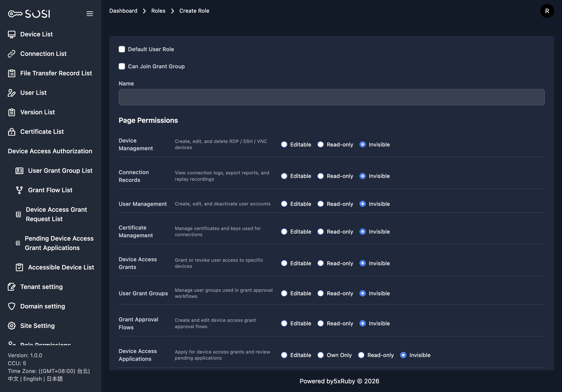This screenshot has width=562, height=392.
Task: Open Version List page
Action: [x=37, y=112]
